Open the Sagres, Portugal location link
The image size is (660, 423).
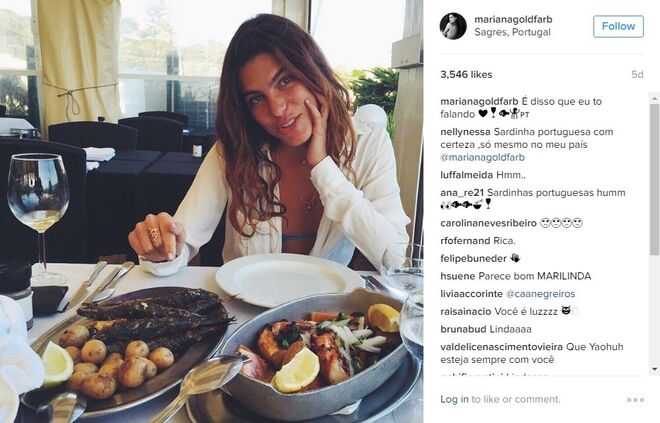pyautogui.click(x=512, y=32)
